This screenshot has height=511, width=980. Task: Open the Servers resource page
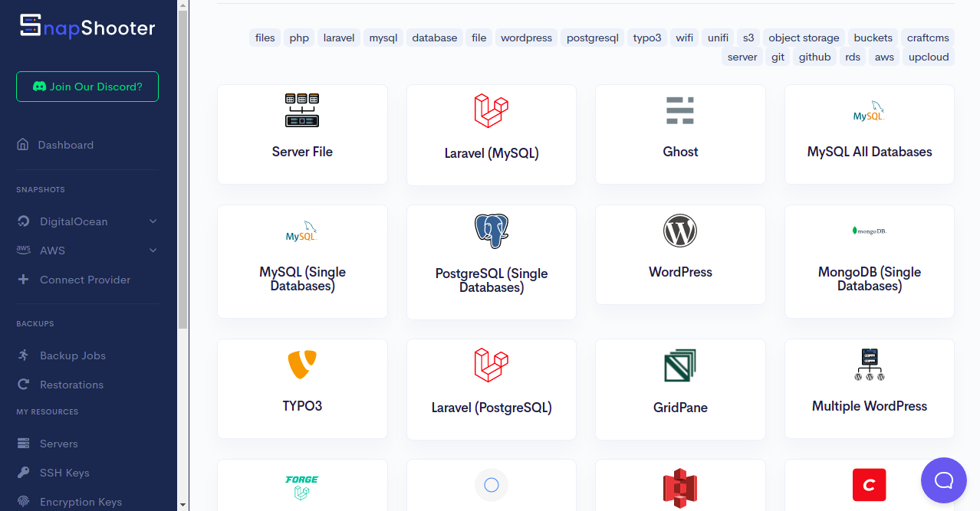[59, 444]
